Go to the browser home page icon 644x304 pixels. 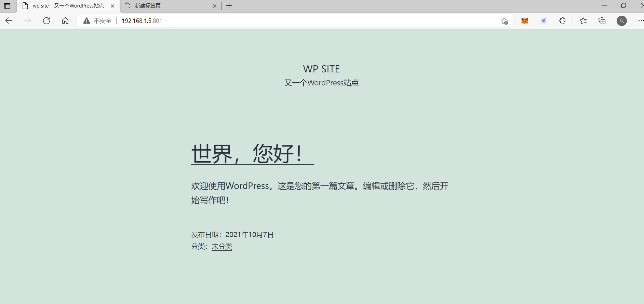tap(65, 21)
